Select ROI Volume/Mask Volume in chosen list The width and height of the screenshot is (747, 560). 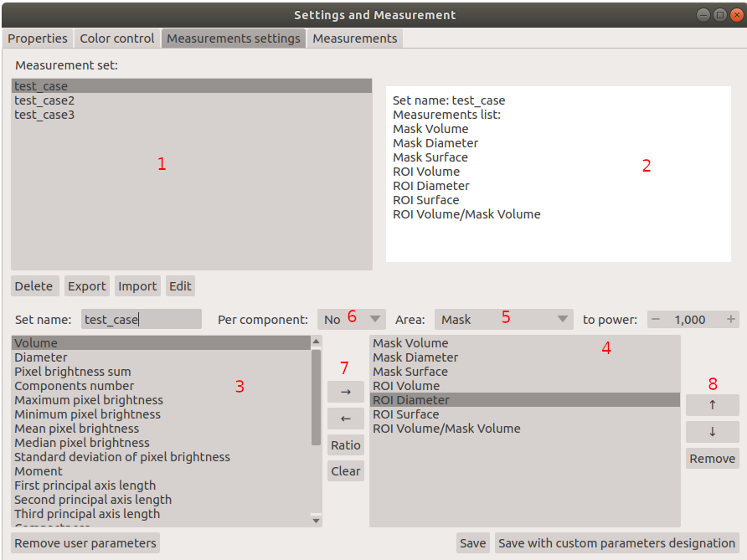(525, 429)
